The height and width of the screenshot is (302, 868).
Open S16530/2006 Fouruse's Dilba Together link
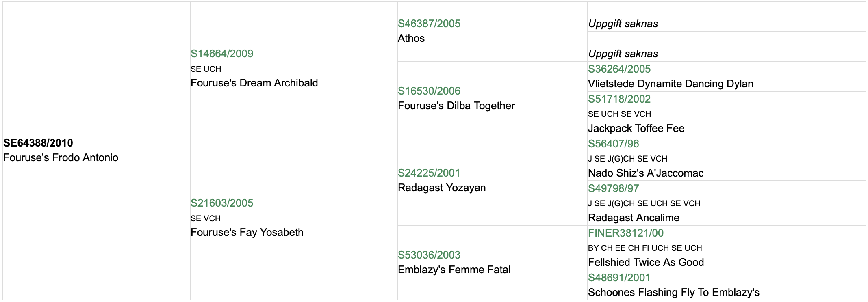point(429,91)
